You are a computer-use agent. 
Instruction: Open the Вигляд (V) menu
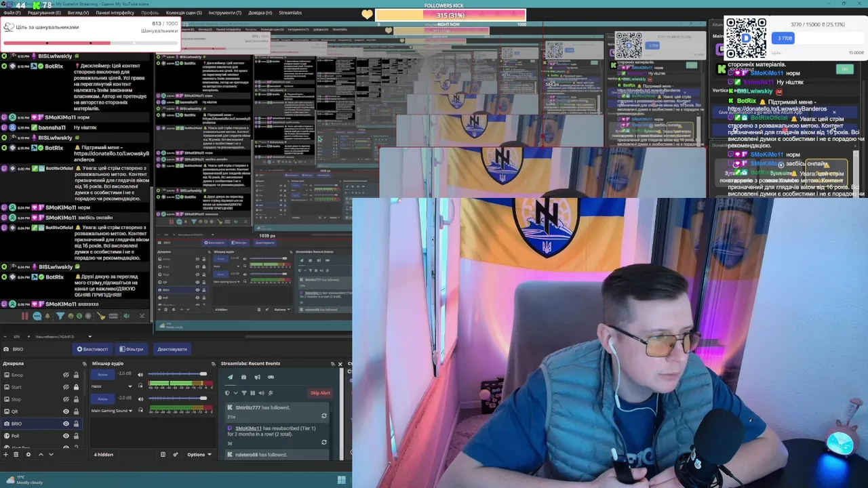click(78, 13)
